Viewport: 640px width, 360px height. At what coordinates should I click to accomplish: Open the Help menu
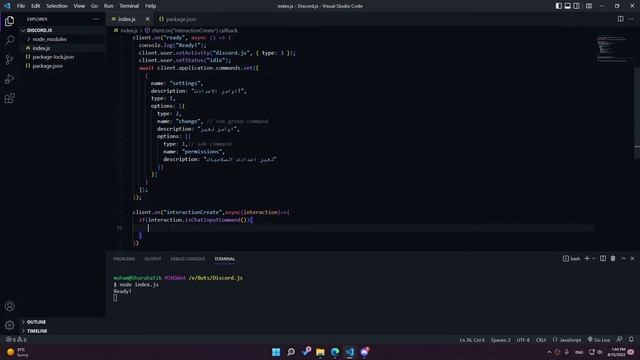coord(151,6)
